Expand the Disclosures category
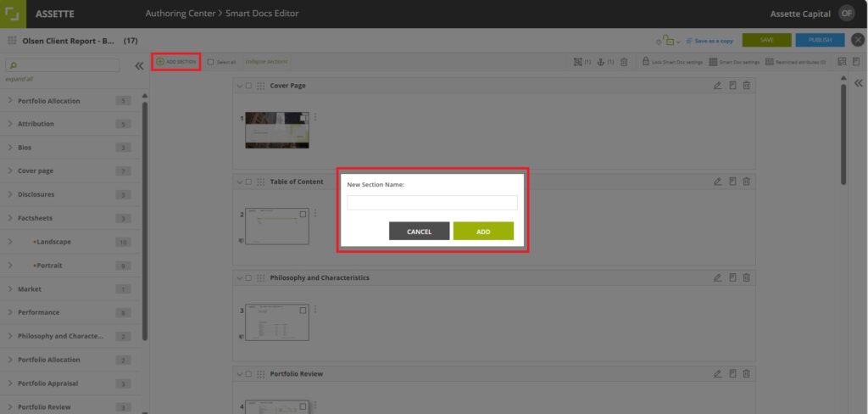This screenshot has height=414, width=868. point(10,194)
